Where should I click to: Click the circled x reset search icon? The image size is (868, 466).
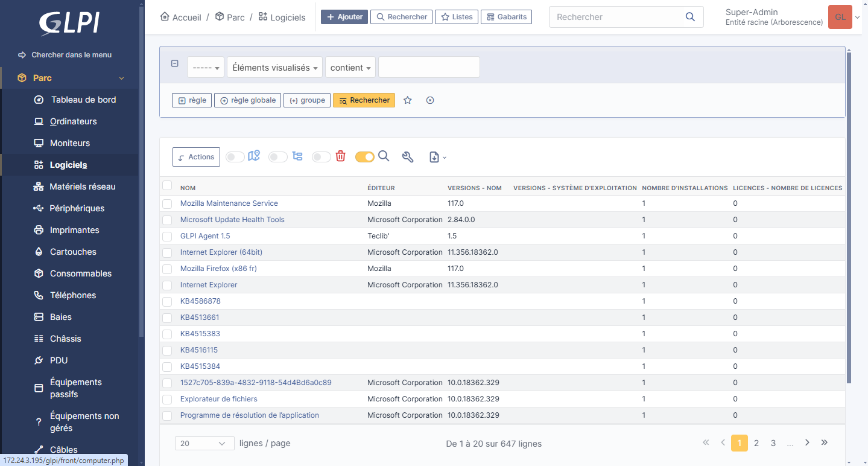click(x=430, y=100)
